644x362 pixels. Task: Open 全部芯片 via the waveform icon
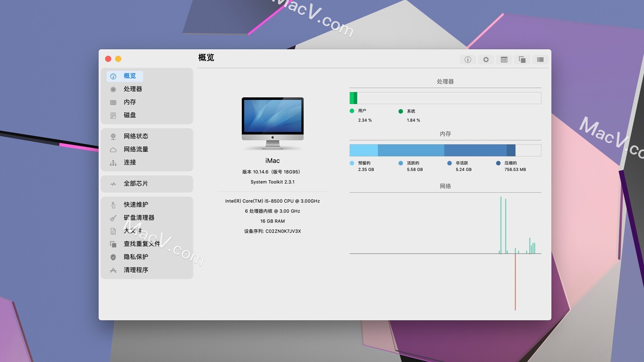coord(113,183)
